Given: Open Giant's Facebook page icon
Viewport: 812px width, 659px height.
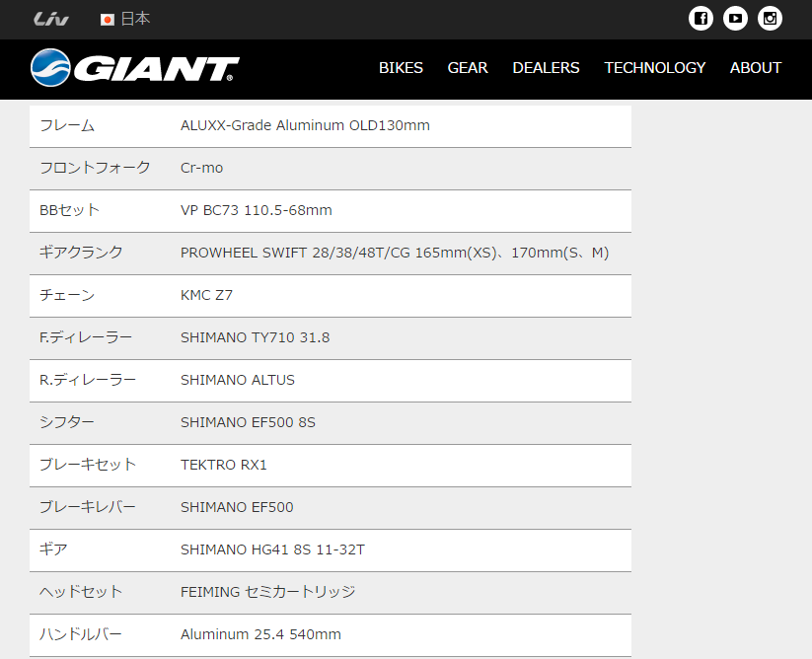Looking at the screenshot, I should pos(701,19).
